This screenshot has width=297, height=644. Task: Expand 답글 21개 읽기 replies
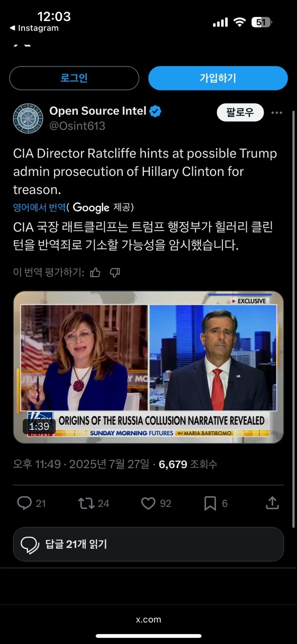pos(148,544)
